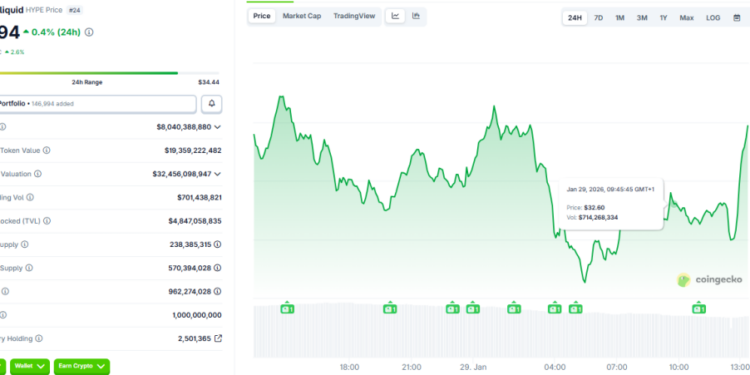Click info icon next to Valuation label
This screenshot has height=375, width=750.
[37, 174]
